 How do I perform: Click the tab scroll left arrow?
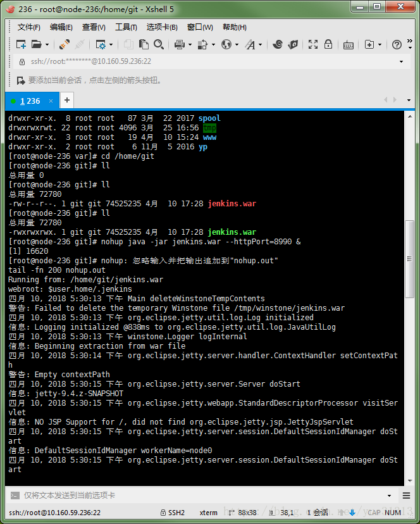pyautogui.click(x=386, y=99)
